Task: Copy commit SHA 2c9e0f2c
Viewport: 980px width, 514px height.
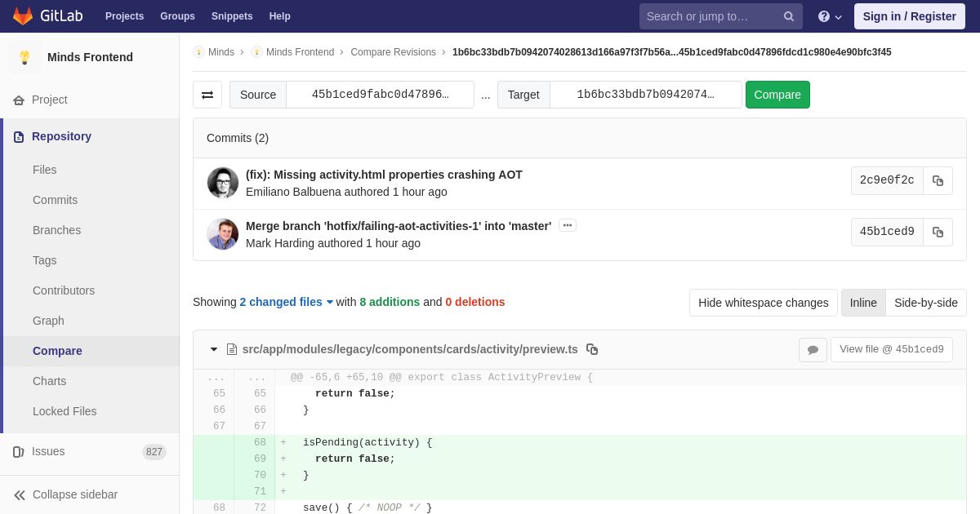Action: [x=938, y=181]
